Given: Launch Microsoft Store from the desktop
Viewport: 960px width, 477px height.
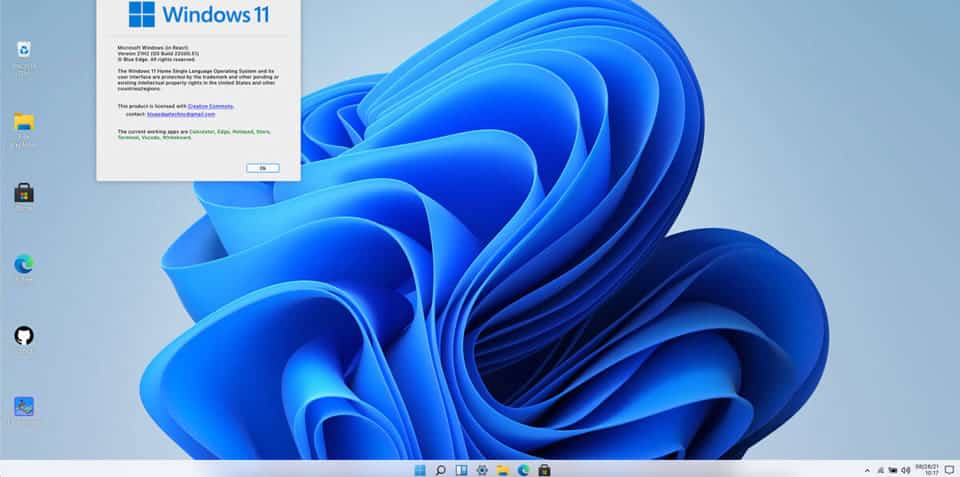Looking at the screenshot, I should [x=24, y=193].
